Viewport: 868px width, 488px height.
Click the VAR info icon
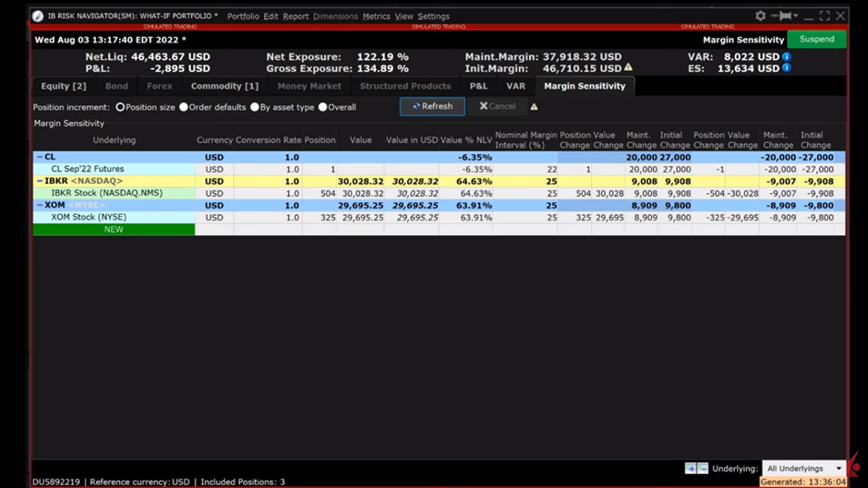click(x=787, y=57)
